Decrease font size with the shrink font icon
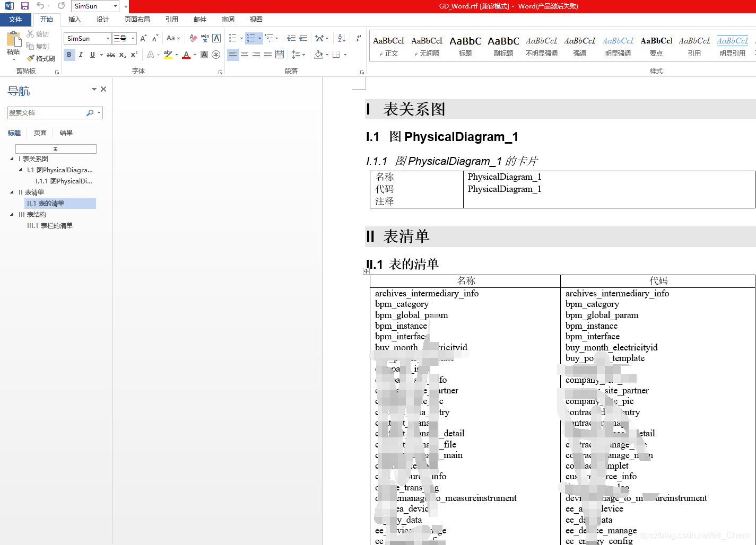The height and width of the screenshot is (545, 756). pyautogui.click(x=155, y=38)
